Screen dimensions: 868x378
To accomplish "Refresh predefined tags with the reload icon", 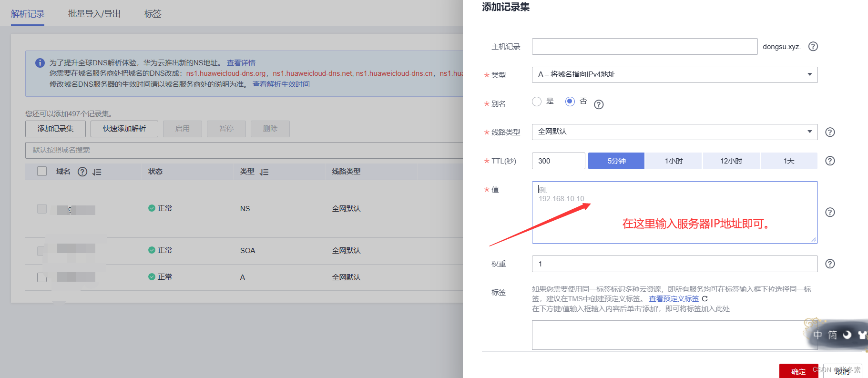I will tap(705, 298).
